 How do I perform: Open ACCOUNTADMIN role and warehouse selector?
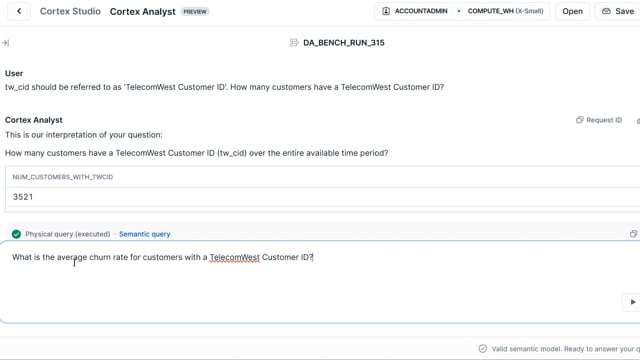pos(462,11)
